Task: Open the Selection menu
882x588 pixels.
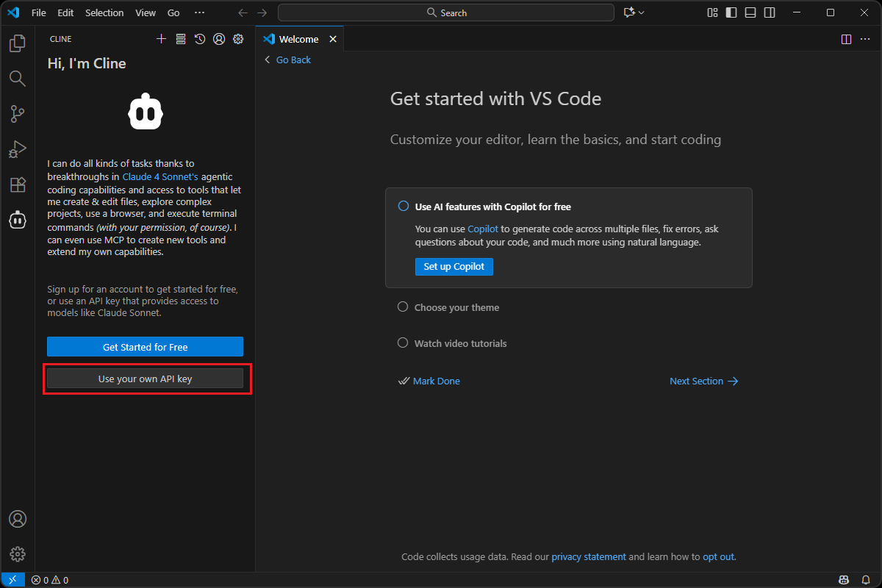Action: tap(104, 12)
